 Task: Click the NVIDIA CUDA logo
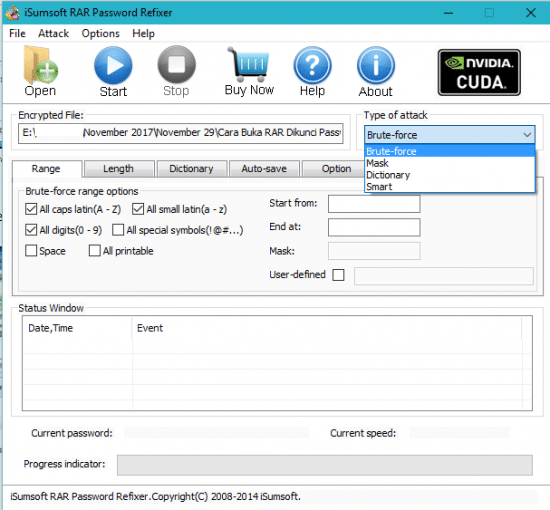(479, 72)
